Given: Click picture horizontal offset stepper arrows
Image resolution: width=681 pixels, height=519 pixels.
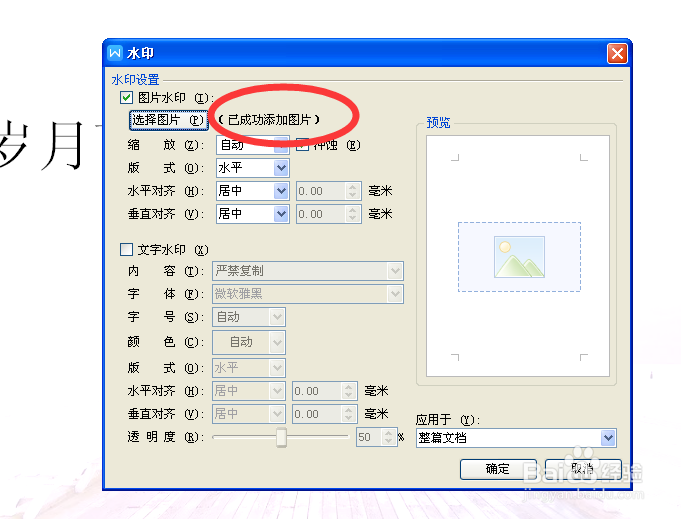Looking at the screenshot, I should pyautogui.click(x=353, y=191).
